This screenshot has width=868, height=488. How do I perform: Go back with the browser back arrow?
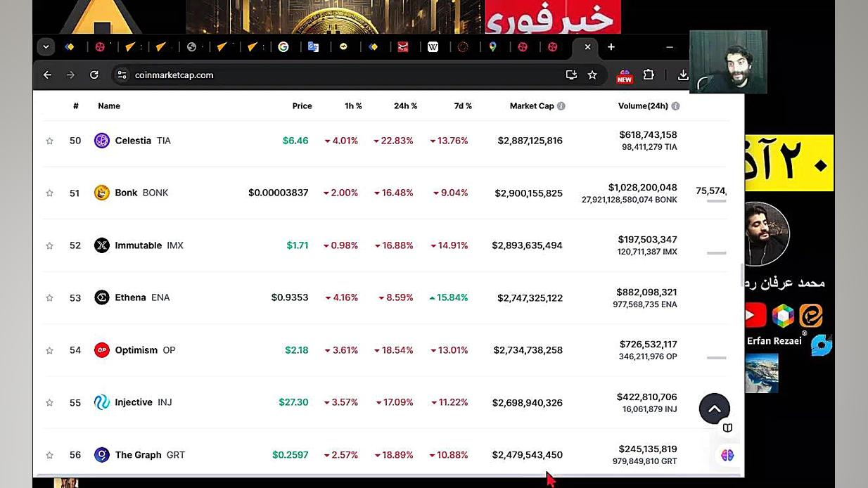47,75
